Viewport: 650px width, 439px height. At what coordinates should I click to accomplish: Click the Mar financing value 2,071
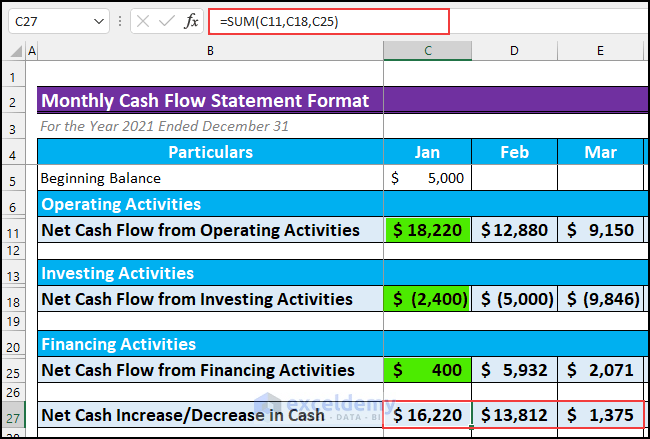coord(600,371)
